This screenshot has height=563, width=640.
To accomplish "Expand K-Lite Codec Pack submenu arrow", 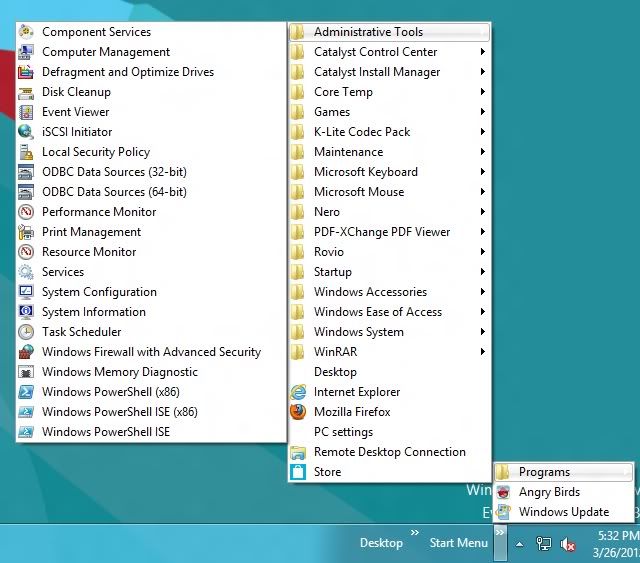I will click(483, 131).
